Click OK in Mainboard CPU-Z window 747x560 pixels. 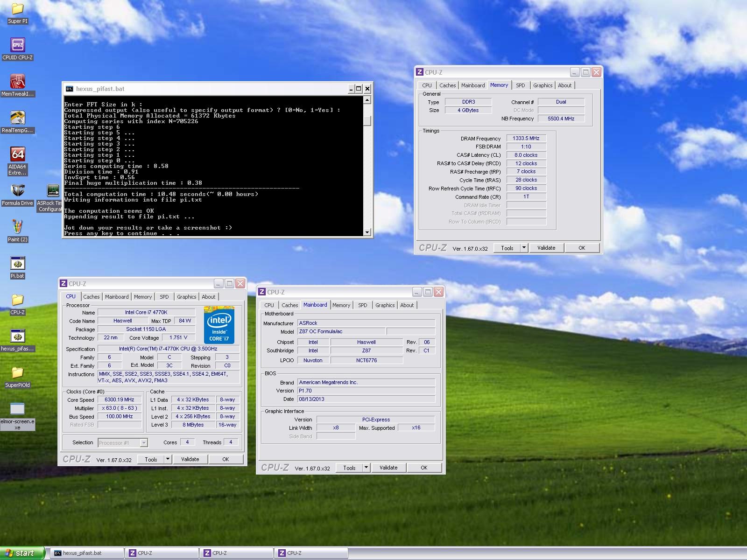(424, 468)
